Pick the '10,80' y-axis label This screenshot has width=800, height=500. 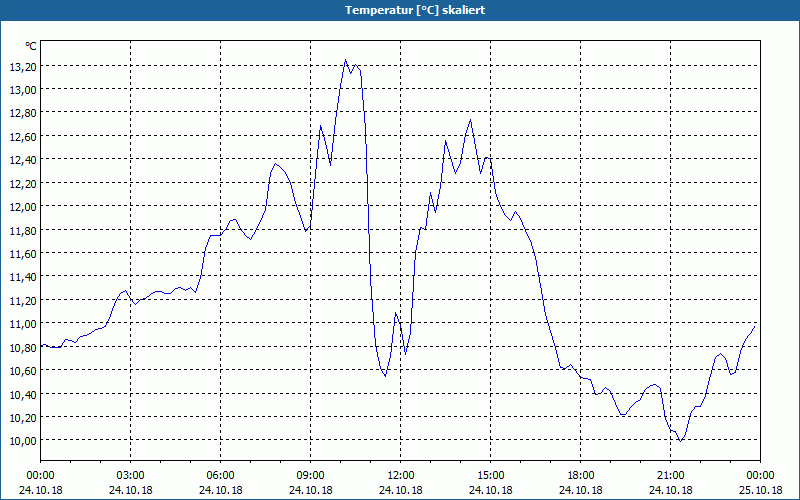pyautogui.click(x=23, y=347)
